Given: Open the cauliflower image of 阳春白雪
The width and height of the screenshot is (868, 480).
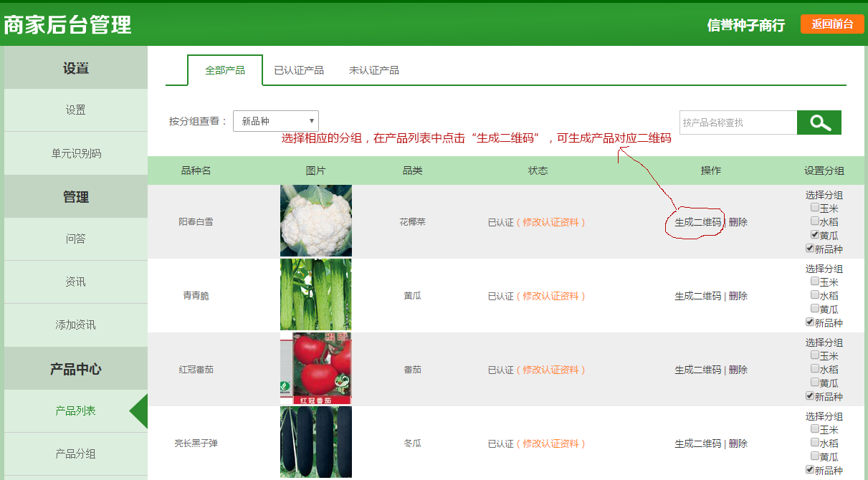Looking at the screenshot, I should [316, 221].
